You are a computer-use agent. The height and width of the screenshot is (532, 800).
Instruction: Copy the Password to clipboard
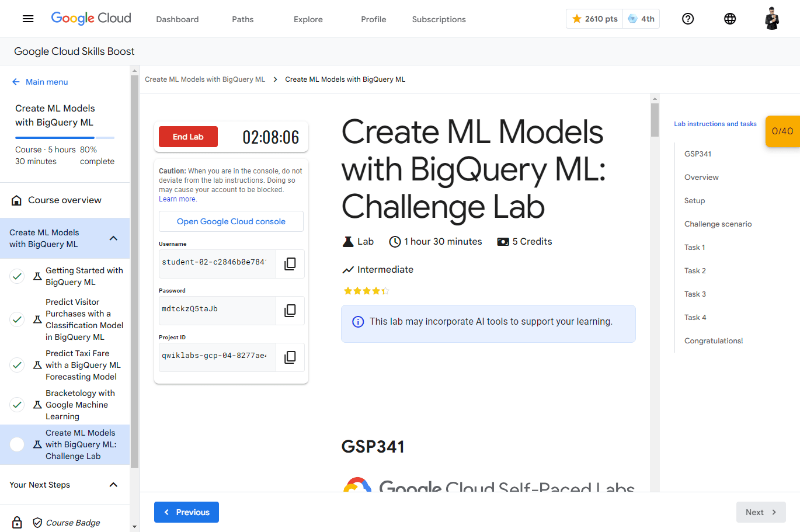[x=290, y=311]
